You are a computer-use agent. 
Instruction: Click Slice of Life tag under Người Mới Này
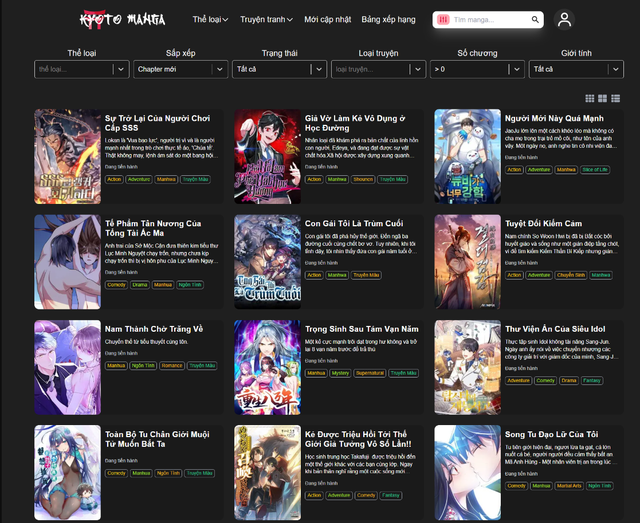pos(595,169)
